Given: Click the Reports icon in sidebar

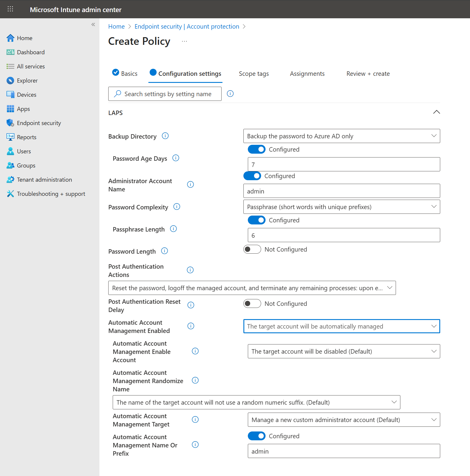Looking at the screenshot, I should [10, 137].
